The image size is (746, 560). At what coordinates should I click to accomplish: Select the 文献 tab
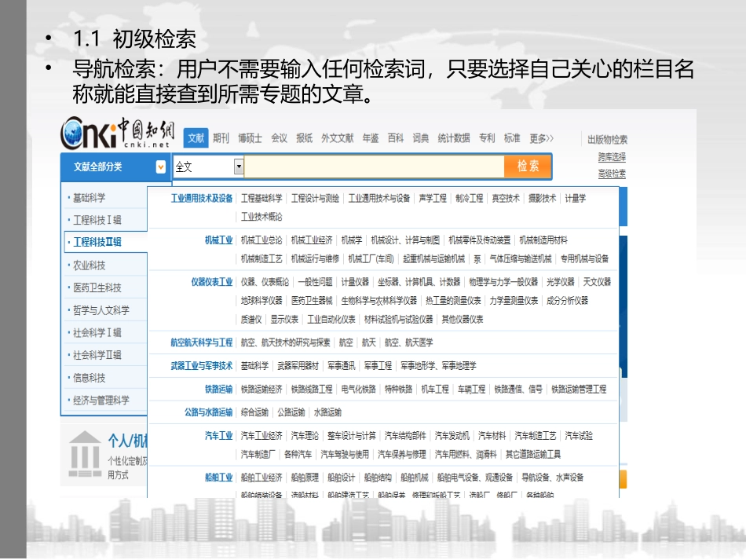tap(196, 138)
